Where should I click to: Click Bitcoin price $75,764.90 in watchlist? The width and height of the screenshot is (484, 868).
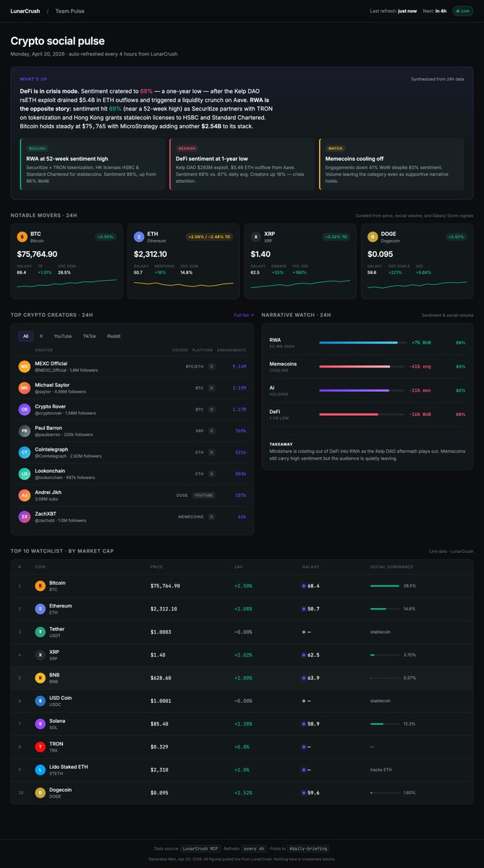(165, 586)
